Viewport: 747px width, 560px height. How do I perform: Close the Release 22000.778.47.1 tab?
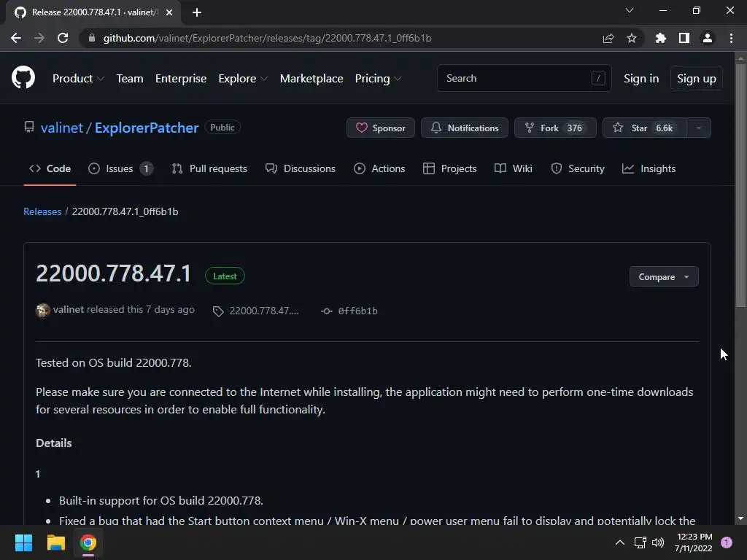(169, 12)
